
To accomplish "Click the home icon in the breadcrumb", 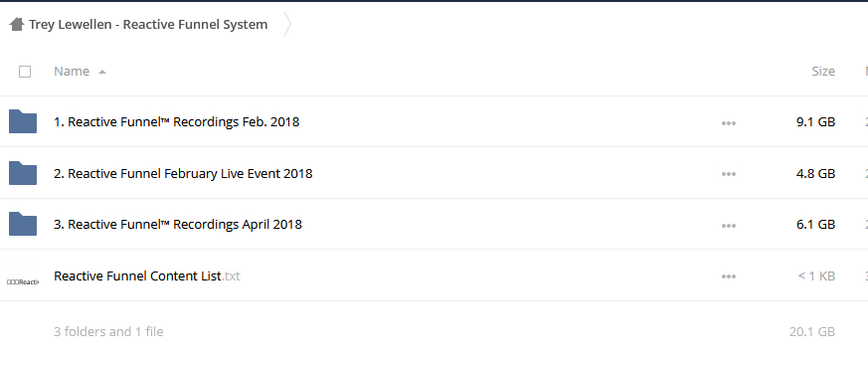I will pos(17,24).
